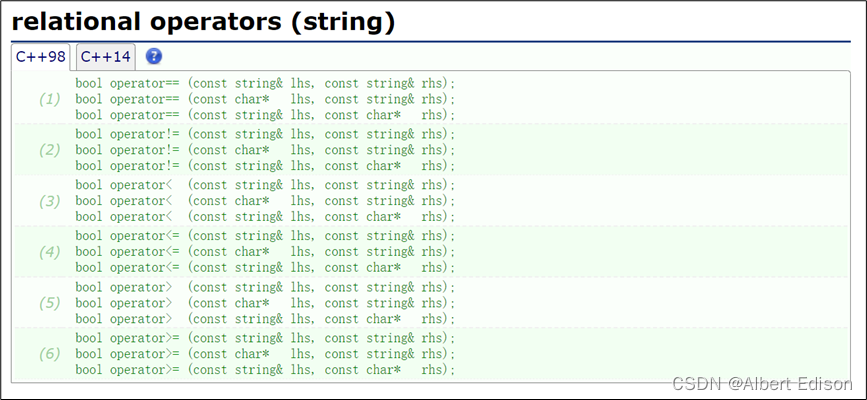Click the (3) label beside operator<

(x=49, y=201)
